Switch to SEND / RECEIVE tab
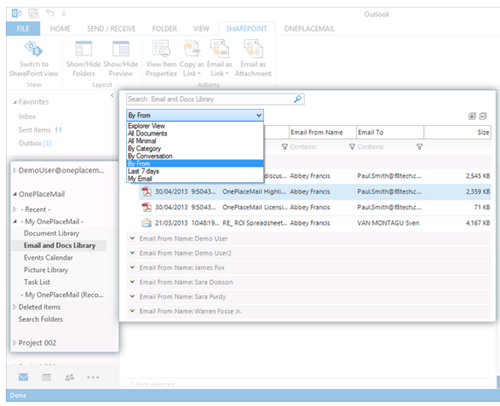The image size is (500, 406). (111, 29)
